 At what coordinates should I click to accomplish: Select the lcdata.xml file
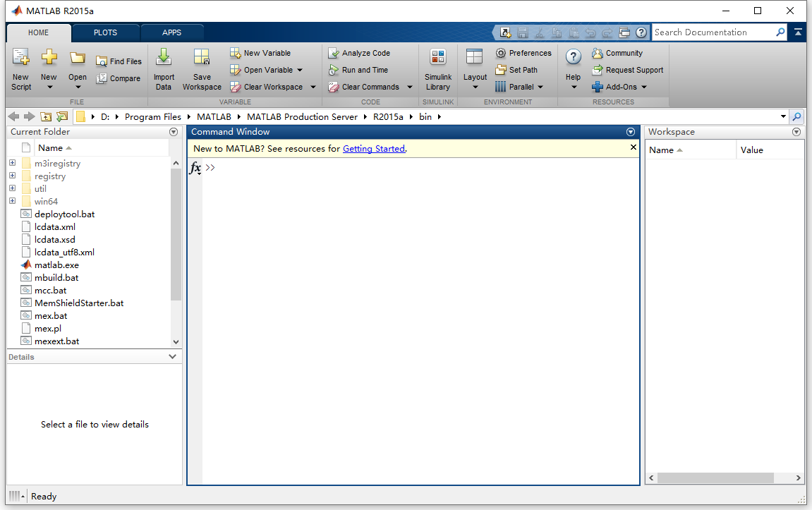point(54,226)
